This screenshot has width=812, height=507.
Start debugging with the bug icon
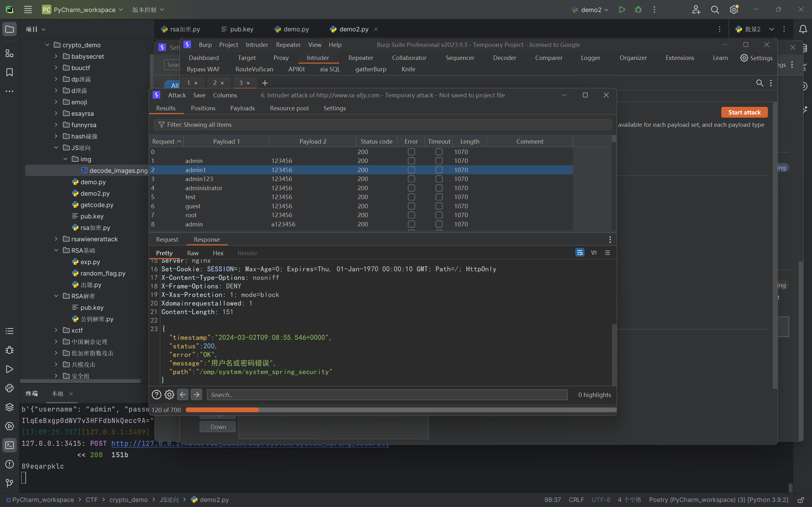[638, 10]
